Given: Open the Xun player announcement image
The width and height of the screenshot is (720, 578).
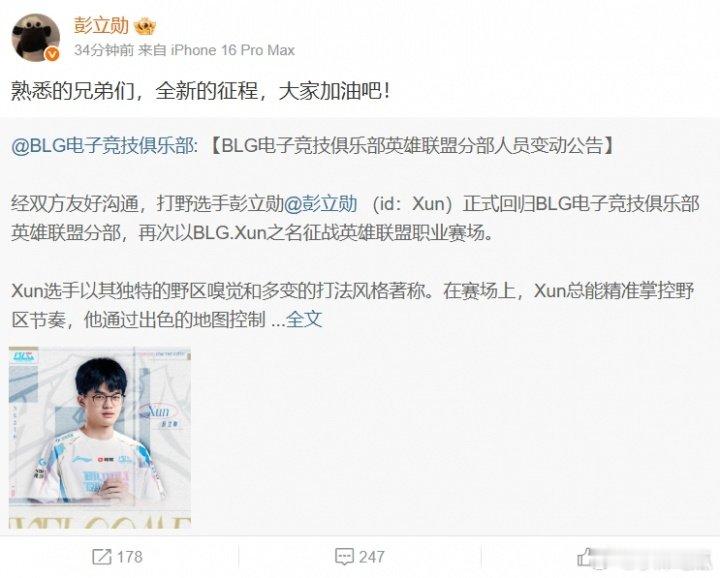Looking at the screenshot, I should pyautogui.click(x=100, y=438).
